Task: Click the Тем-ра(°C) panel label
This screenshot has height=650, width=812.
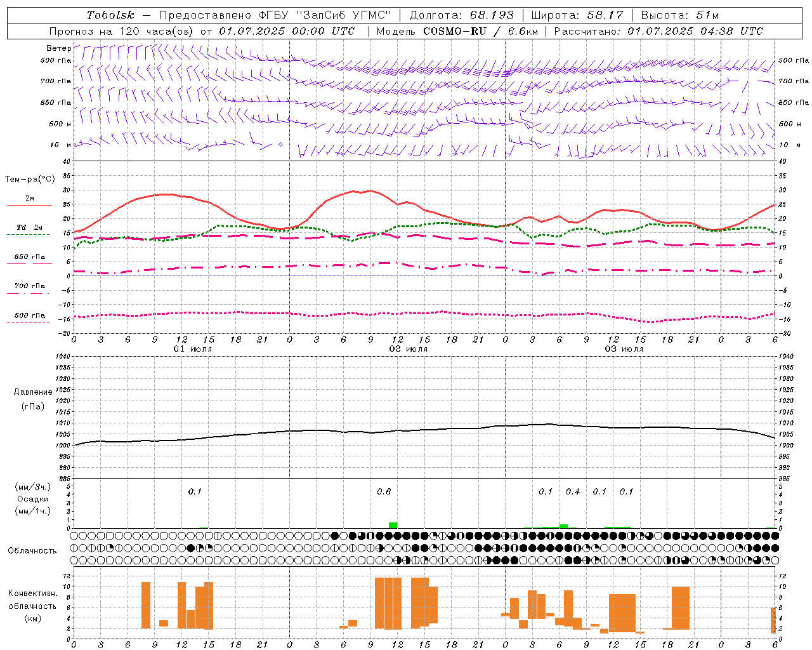Action: pos(30,180)
